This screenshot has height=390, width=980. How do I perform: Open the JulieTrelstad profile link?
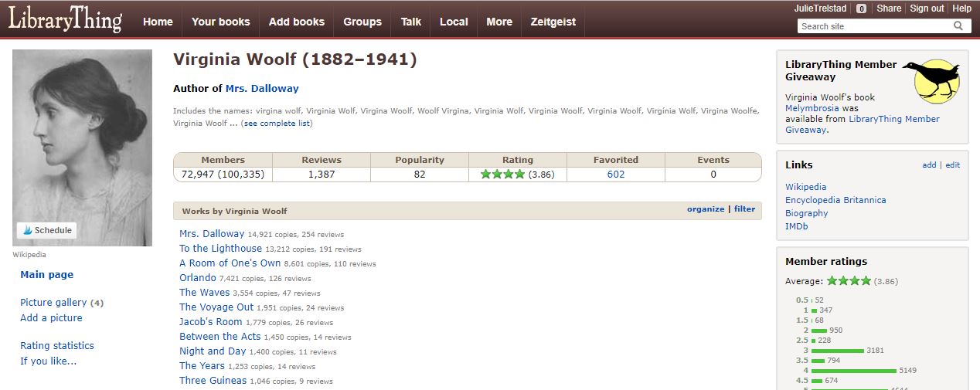[820, 8]
